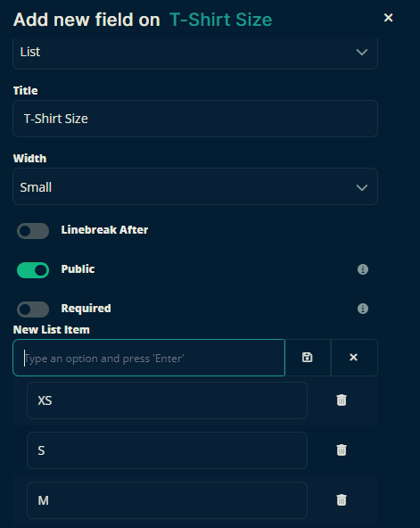
Task: Turn off the Public toggle
Action: tap(33, 270)
